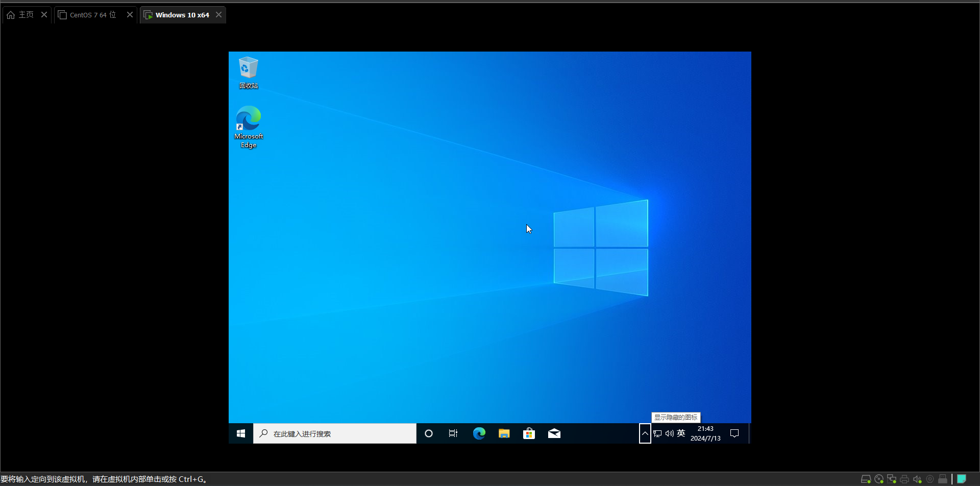Viewport: 980px width, 486px height.
Task: Select the 回收站 Recycle Bin desktop icon
Action: (x=249, y=73)
